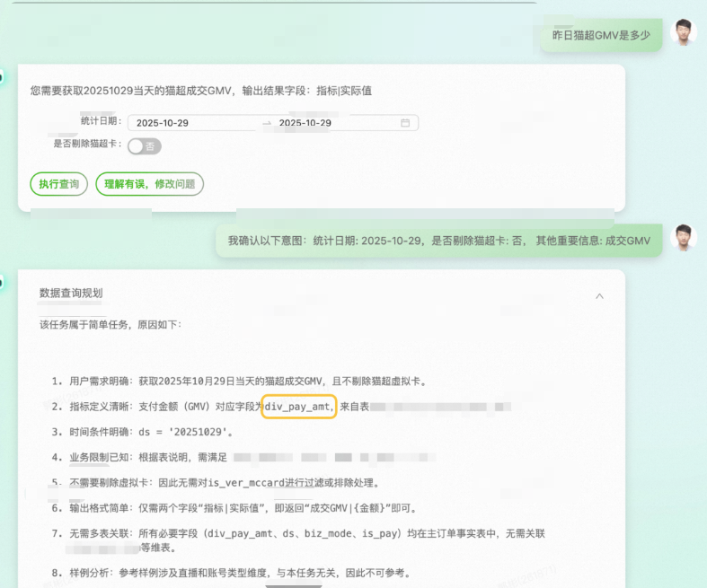Collapse the 数据查询规划 panel with chevron
This screenshot has height=588, width=707.
coord(600,294)
